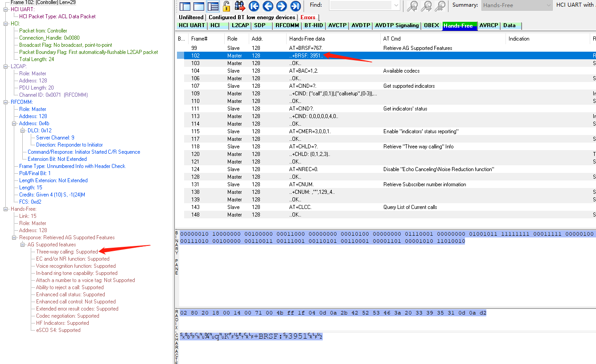Image resolution: width=596 pixels, height=364 pixels.
Task: Select frame 124 row with AT+NREC=0
Action: 386,169
